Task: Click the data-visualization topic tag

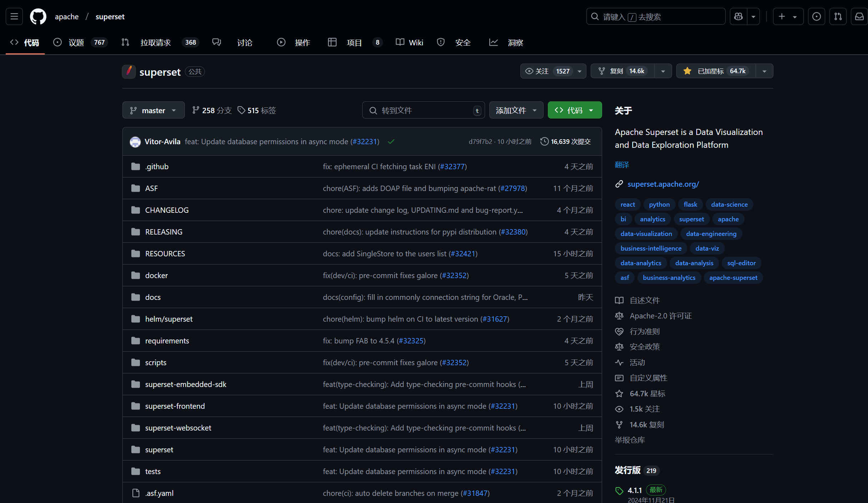Action: point(646,234)
